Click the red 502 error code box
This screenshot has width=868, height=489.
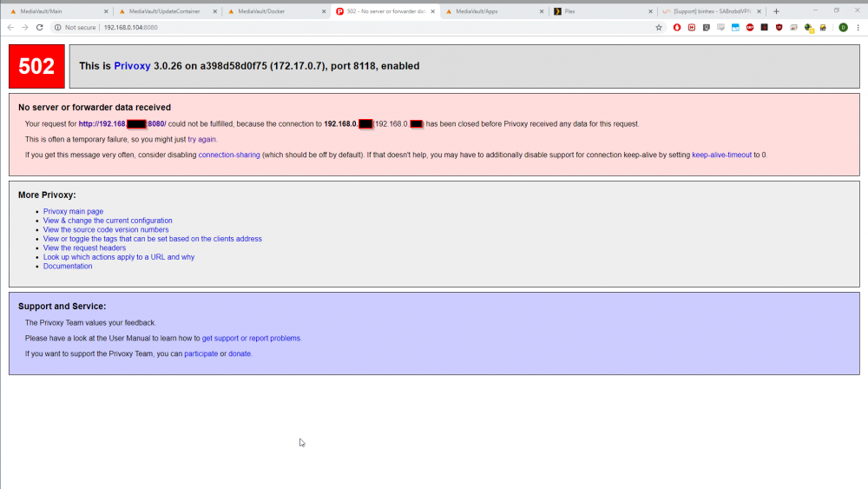point(36,67)
